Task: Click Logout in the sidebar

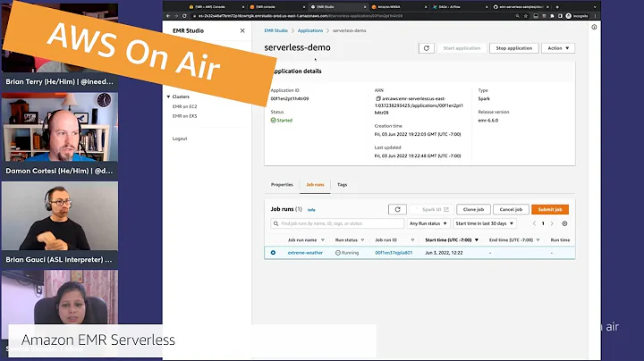Action: pyautogui.click(x=180, y=139)
